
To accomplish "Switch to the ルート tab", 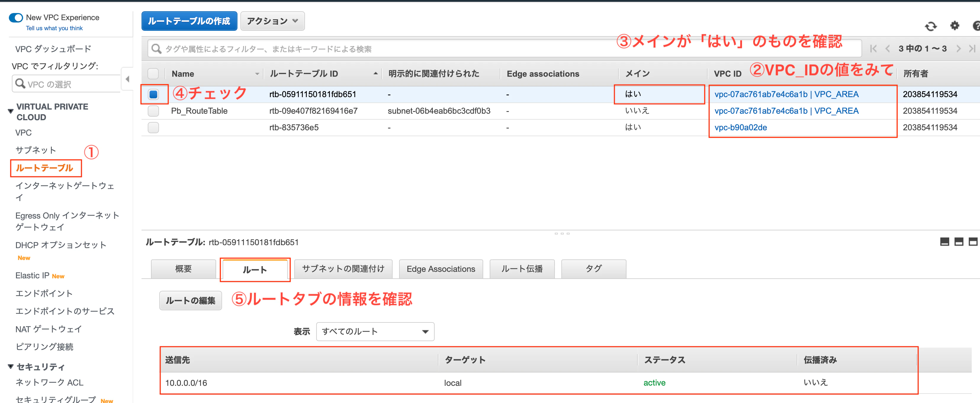I will point(255,269).
